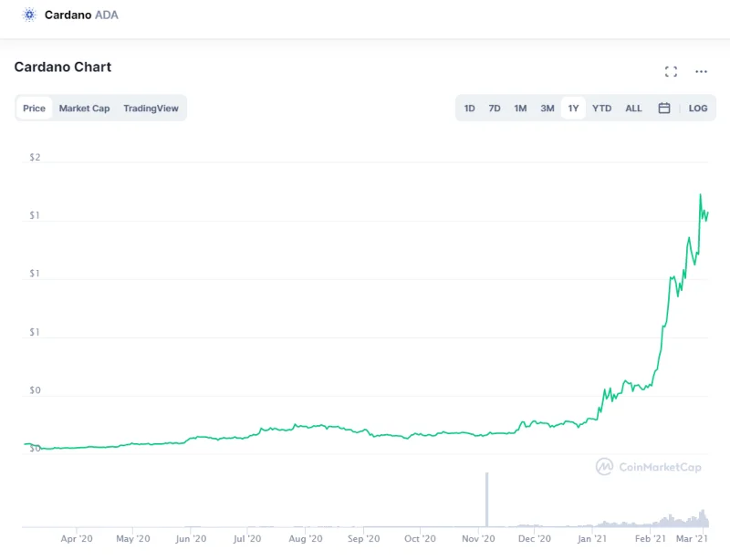Click the May '20 axis label
Screen dimensions: 730x560
[x=132, y=539]
